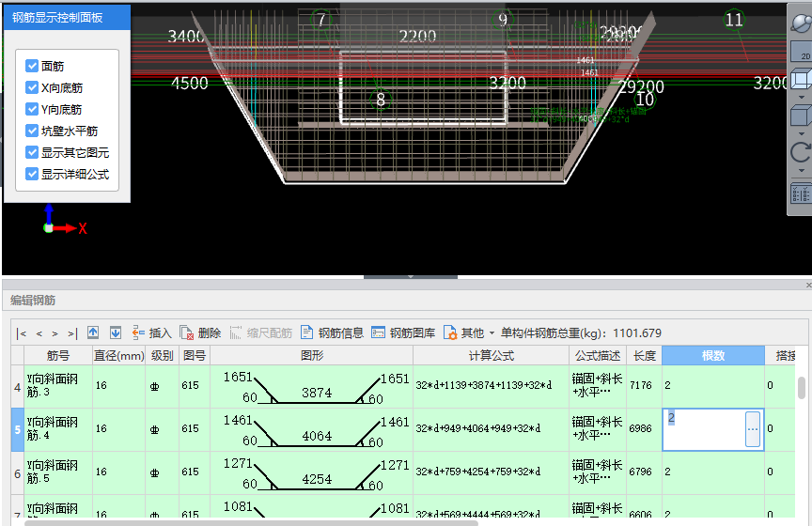Move selected rebar row up
The width and height of the screenshot is (812, 526).
pyautogui.click(x=93, y=333)
